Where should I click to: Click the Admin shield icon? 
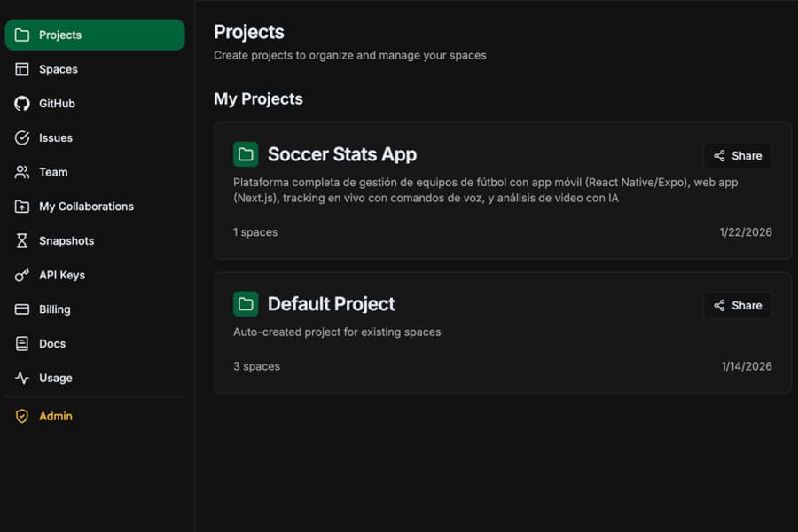(22, 416)
